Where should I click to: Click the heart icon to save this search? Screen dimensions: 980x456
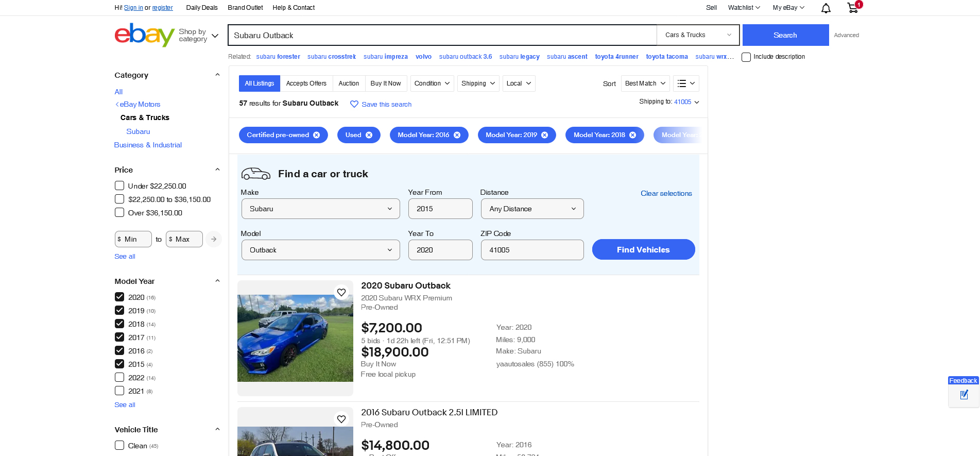[354, 104]
